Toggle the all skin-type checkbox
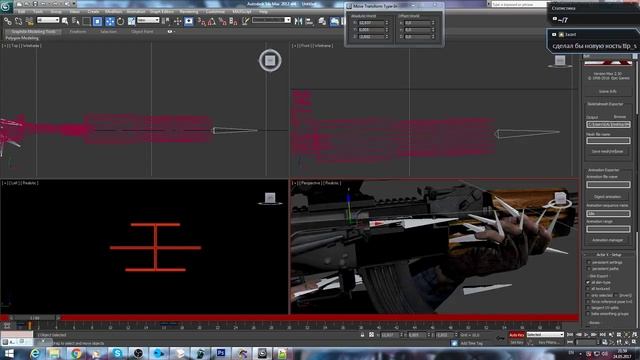The image size is (640, 360). pyautogui.click(x=589, y=282)
